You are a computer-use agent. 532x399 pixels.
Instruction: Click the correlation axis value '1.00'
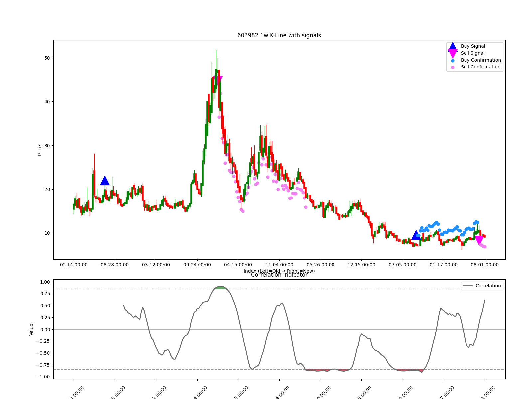click(x=45, y=282)
